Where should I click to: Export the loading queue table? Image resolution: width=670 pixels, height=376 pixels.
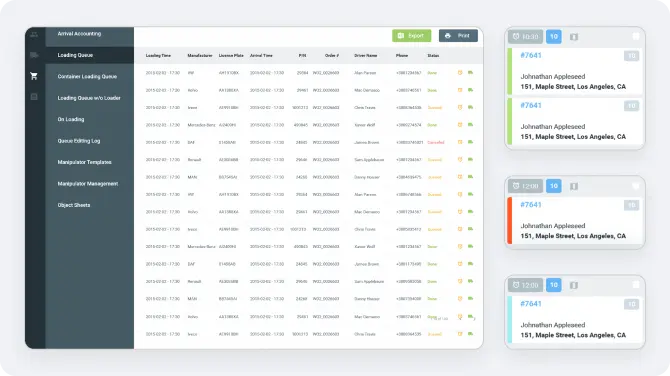pos(411,35)
